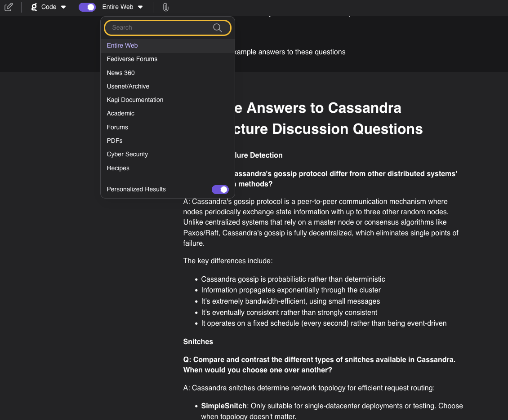Viewport: 508px width, 420px height.
Task: Click the Kagi 'g' logo icon
Action: [x=34, y=7]
